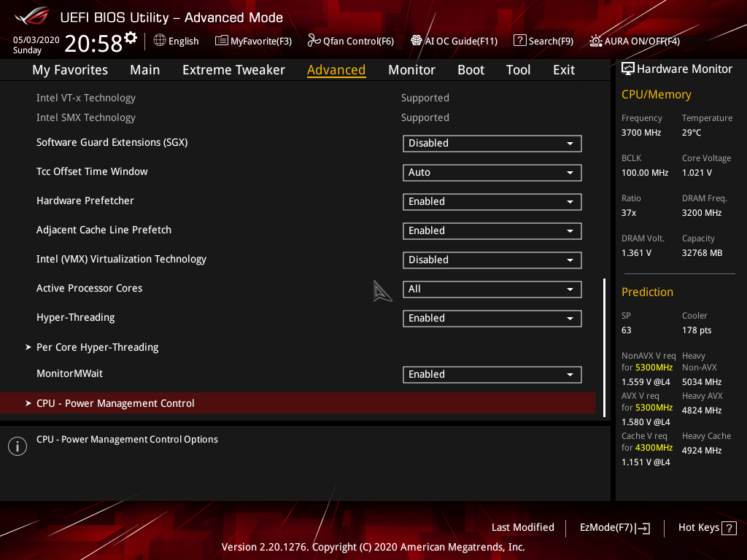Image resolution: width=747 pixels, height=560 pixels.
Task: Click the 1.021 V core voltage value
Action: click(x=697, y=173)
